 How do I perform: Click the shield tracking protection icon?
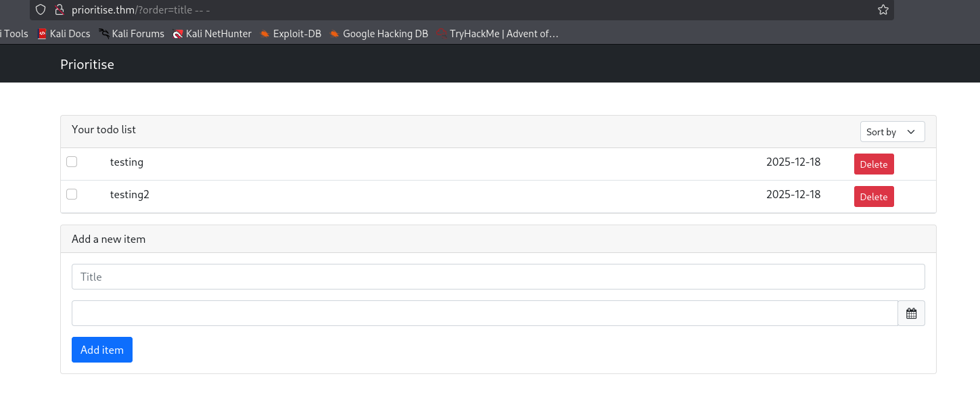pyautogui.click(x=41, y=9)
